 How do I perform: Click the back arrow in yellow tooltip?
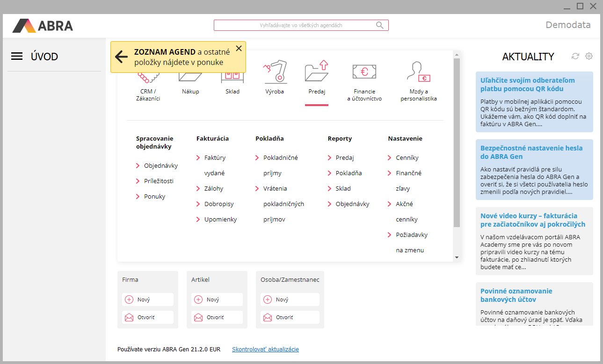click(121, 57)
